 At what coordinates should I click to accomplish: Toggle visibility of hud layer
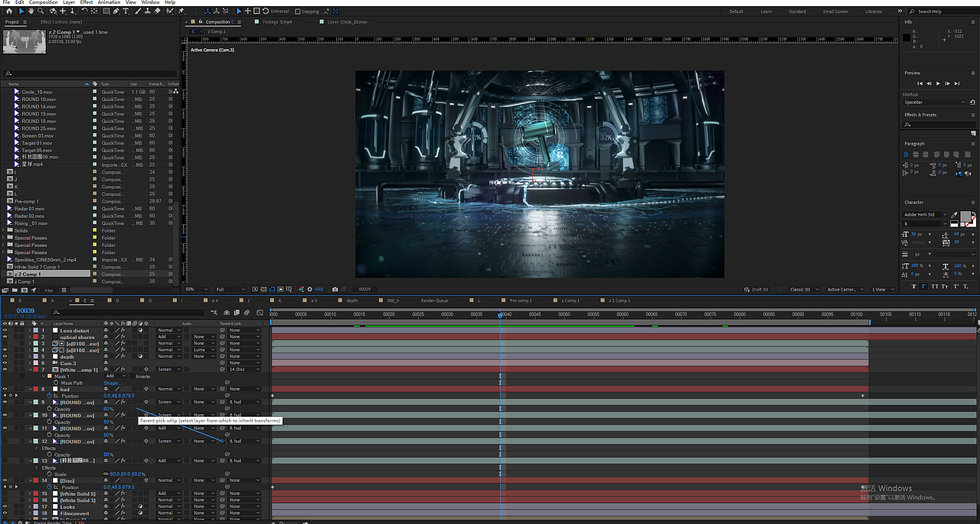(5, 389)
